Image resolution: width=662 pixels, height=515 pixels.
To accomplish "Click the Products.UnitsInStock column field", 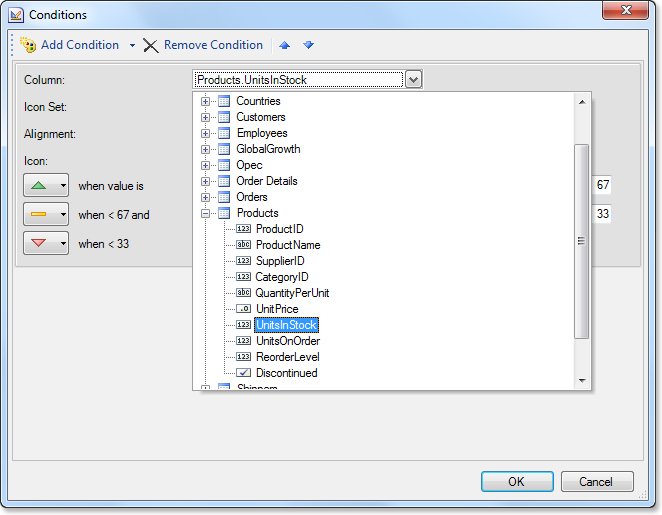I will [299, 79].
